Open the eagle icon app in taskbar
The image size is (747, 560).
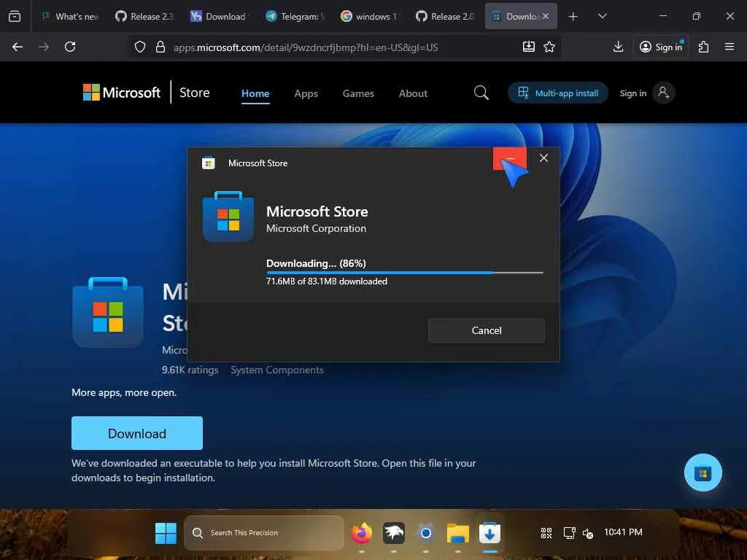coord(393,533)
